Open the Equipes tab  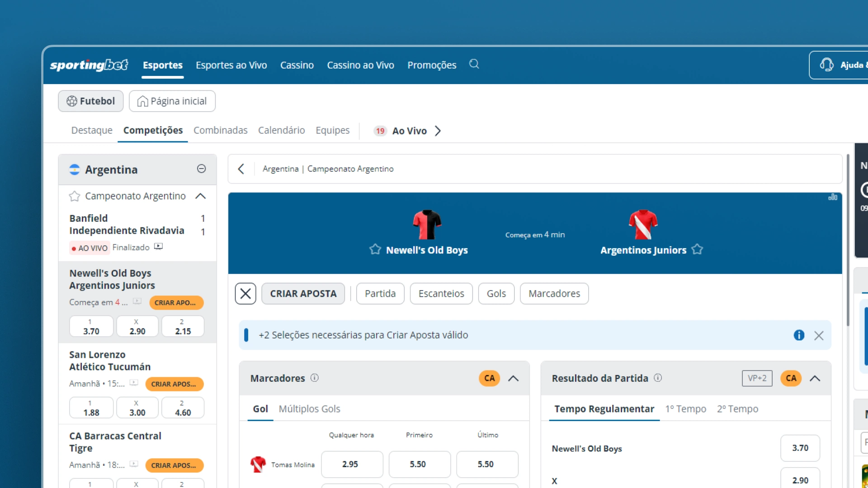coord(333,131)
